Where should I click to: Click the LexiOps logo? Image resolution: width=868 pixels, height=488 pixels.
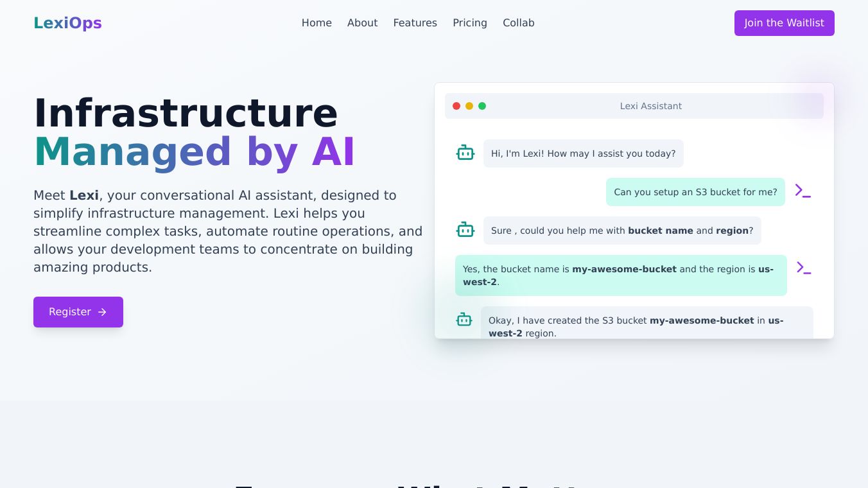tap(67, 23)
